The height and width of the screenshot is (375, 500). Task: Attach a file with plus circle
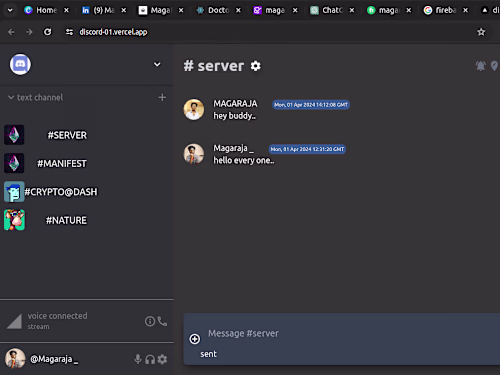coord(195,339)
